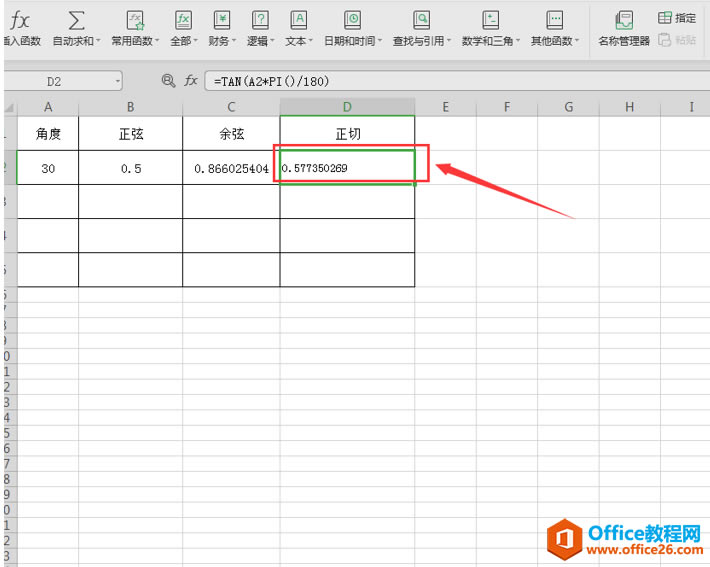Image resolution: width=710 pixels, height=567 pixels.
Task: Select column I header
Action: [686, 107]
